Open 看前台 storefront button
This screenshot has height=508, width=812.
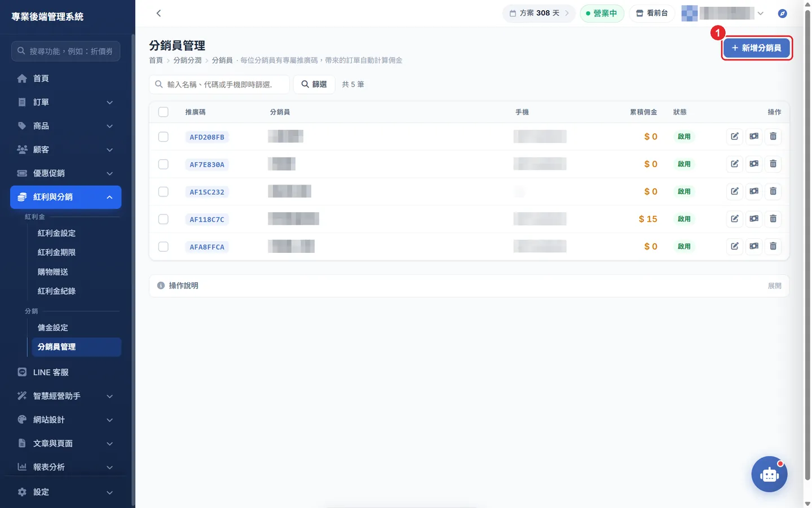pos(652,13)
